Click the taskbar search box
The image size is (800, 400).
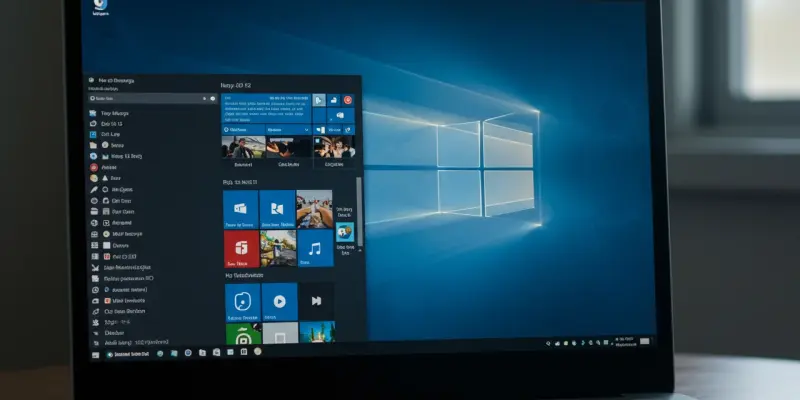[130, 354]
